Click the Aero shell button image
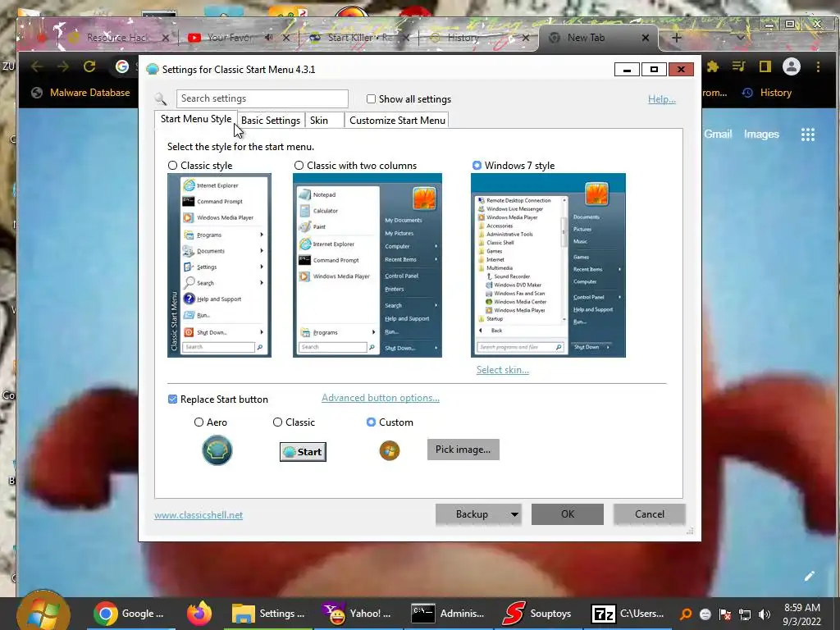The image size is (840, 630). click(217, 450)
